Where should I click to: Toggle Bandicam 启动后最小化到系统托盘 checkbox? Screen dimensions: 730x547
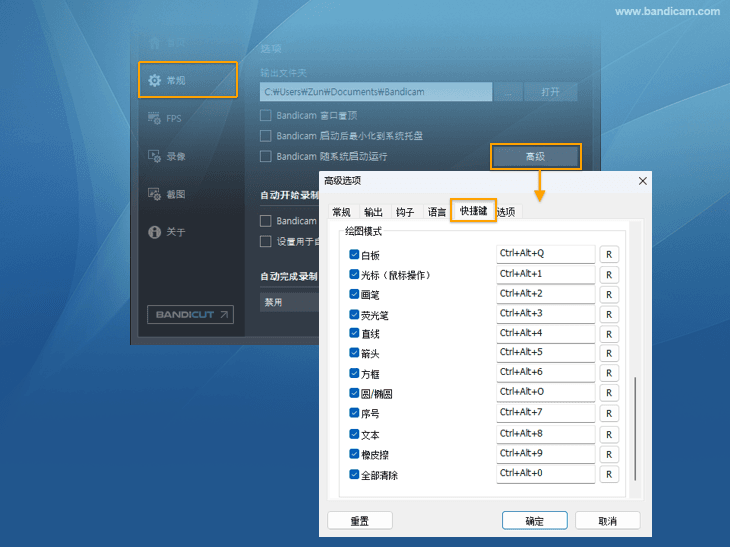pyautogui.click(x=265, y=136)
